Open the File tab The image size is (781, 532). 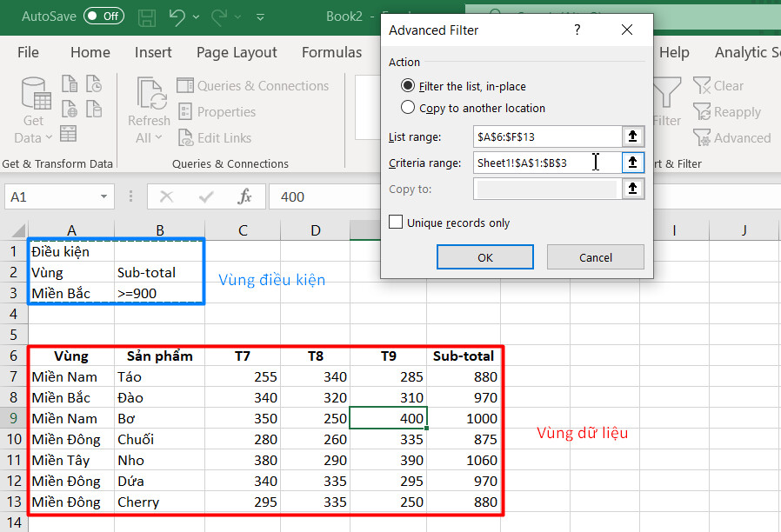tap(28, 52)
